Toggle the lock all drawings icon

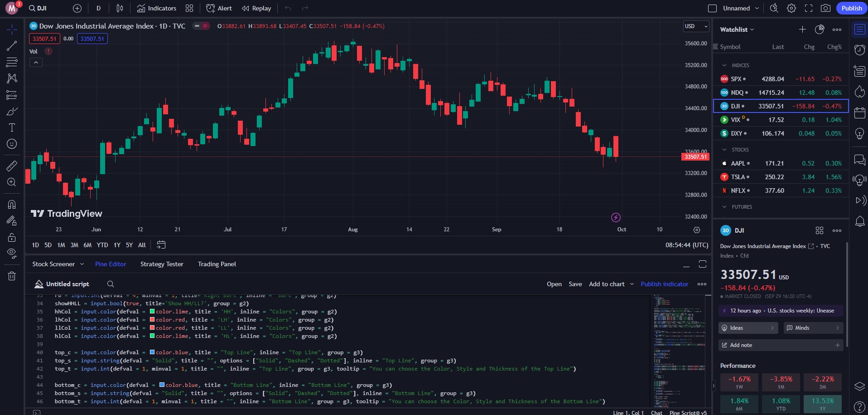tap(12, 238)
